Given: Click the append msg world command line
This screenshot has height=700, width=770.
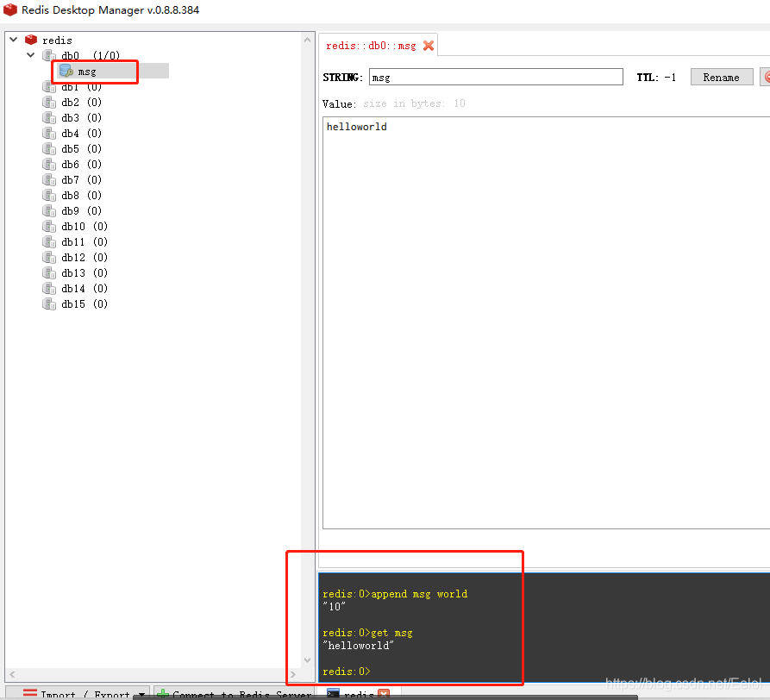Looking at the screenshot, I should [x=395, y=594].
